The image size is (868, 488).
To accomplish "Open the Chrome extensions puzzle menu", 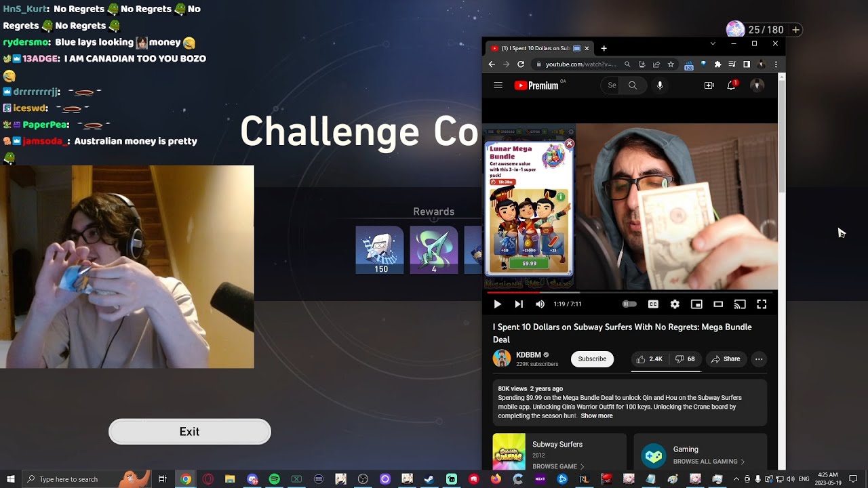I will tap(717, 64).
